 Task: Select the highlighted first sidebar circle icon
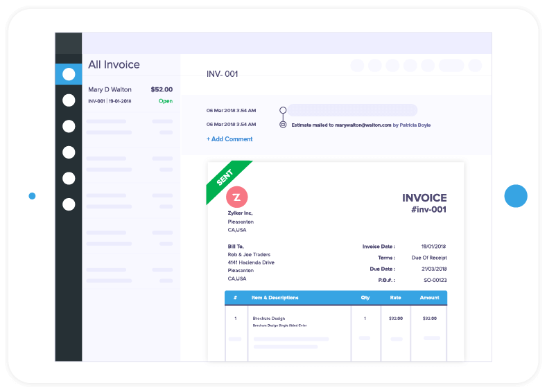69,74
